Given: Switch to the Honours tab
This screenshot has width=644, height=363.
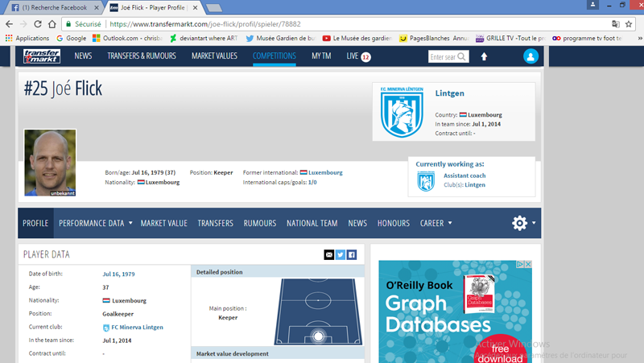Looking at the screenshot, I should (x=394, y=223).
